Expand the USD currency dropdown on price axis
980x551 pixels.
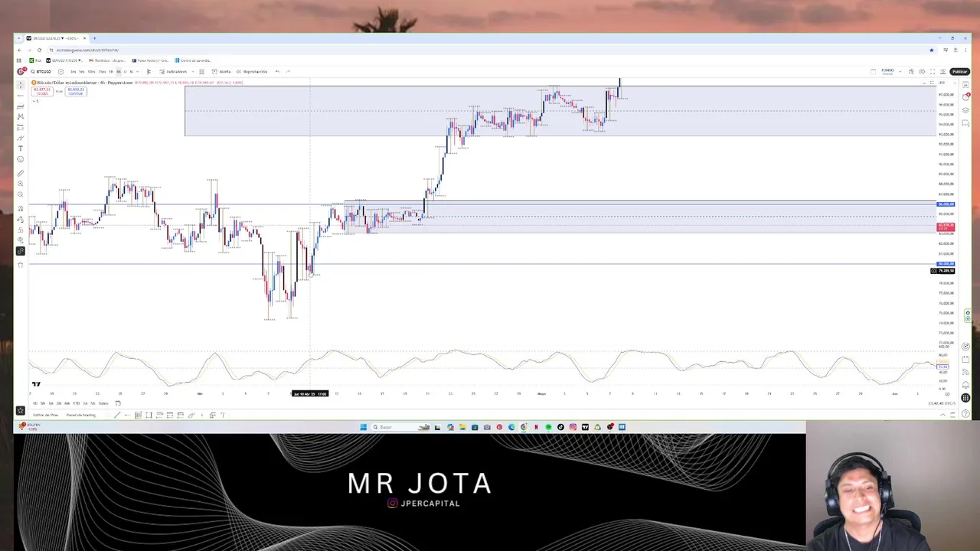pos(947,83)
